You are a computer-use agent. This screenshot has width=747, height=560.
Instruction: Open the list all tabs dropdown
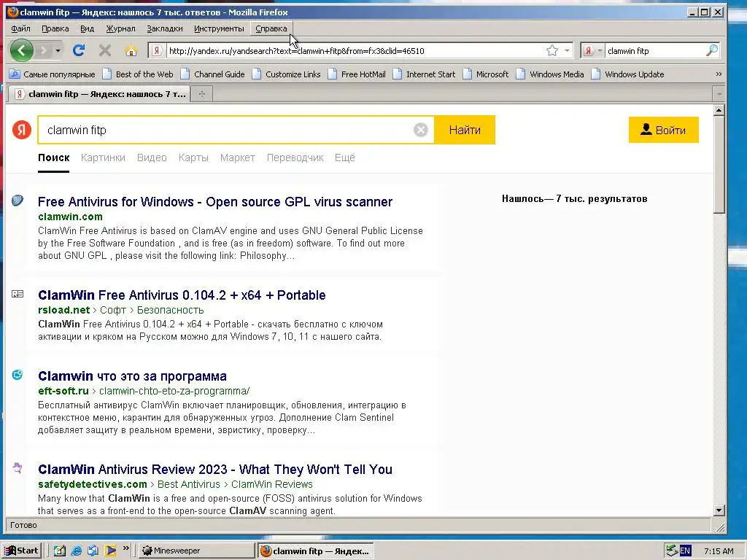(x=719, y=94)
